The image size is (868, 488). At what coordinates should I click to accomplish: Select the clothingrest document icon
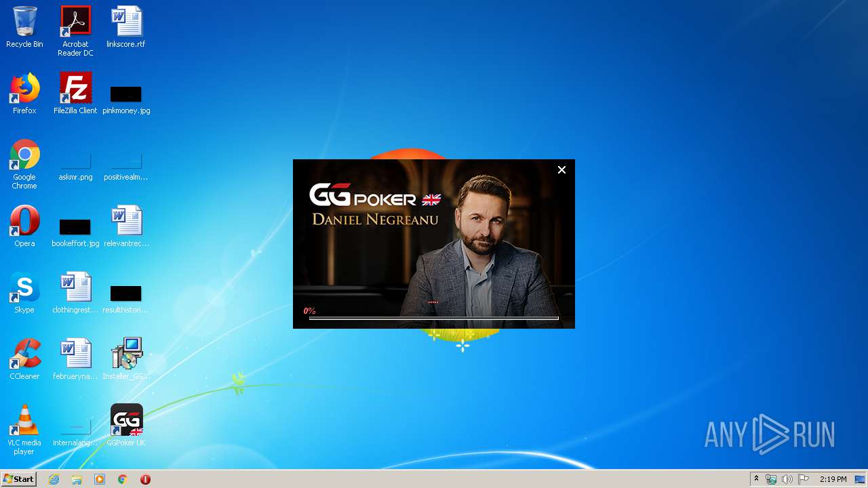[75, 293]
